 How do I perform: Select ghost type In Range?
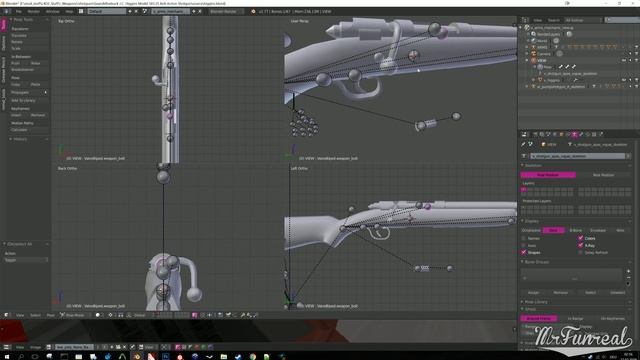[x=576, y=318]
